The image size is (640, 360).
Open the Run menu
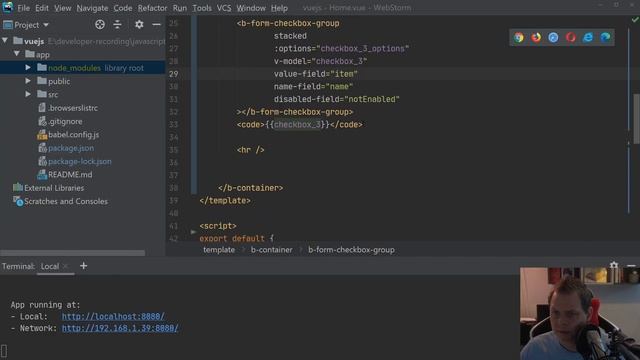(180, 8)
